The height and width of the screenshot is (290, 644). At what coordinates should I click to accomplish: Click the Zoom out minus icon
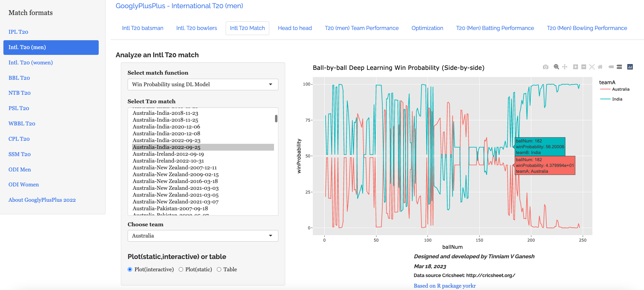(x=583, y=67)
